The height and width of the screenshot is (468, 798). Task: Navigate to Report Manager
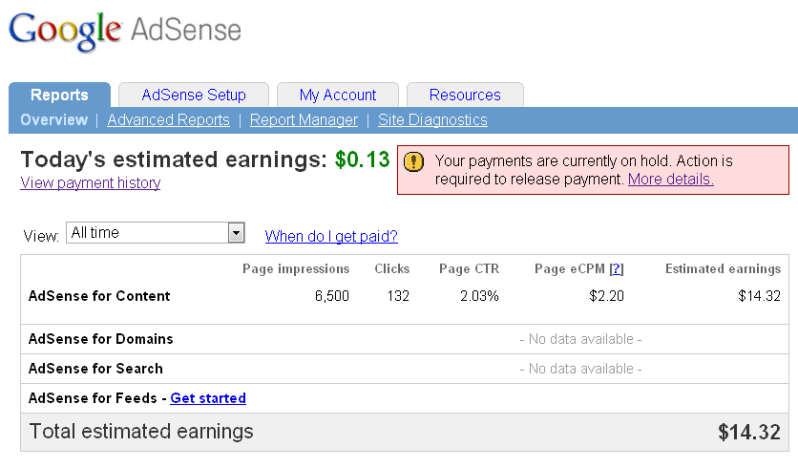click(303, 120)
